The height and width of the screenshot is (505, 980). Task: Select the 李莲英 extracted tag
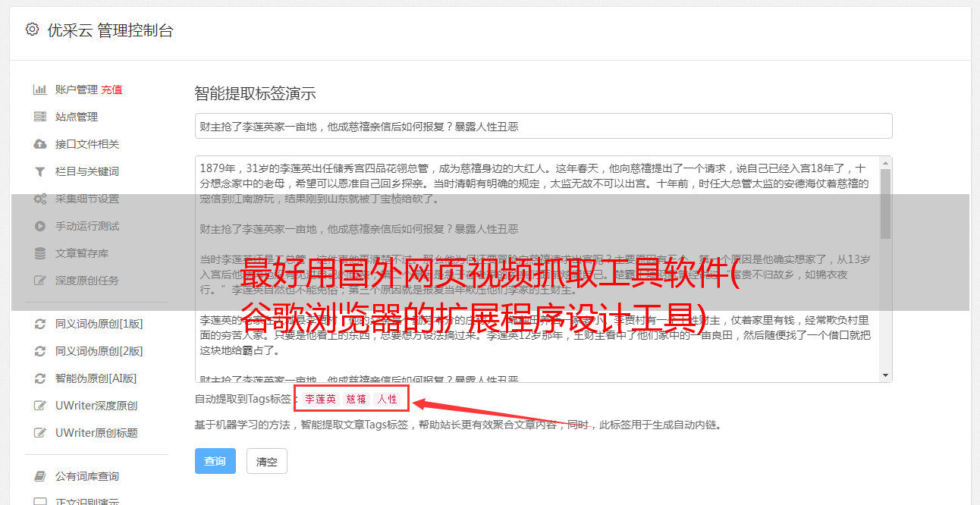coord(321,399)
